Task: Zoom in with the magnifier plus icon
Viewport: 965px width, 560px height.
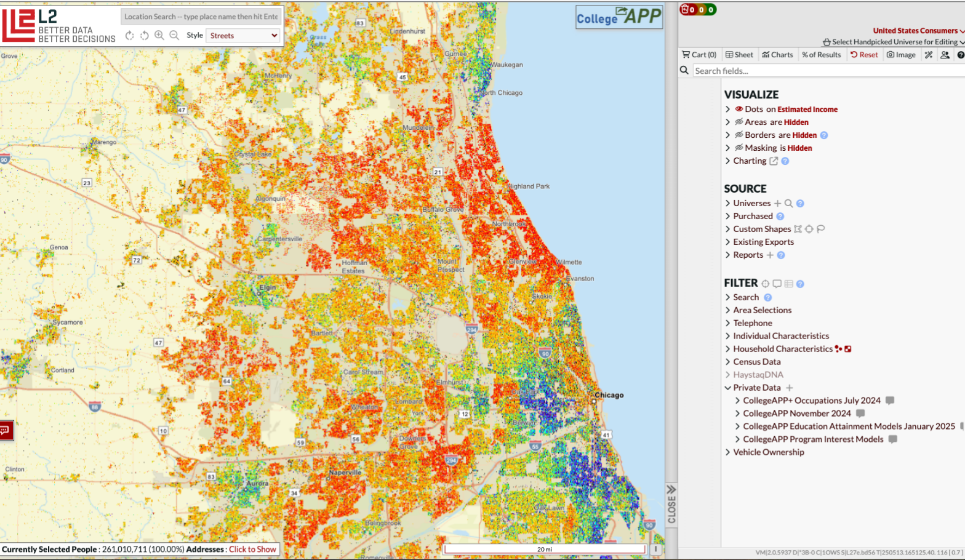Action: coord(159,36)
